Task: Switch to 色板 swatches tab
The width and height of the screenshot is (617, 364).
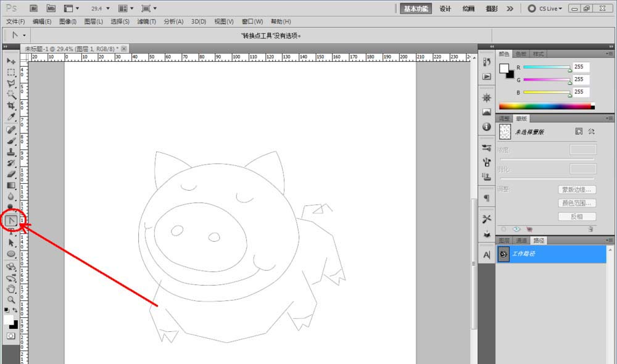Action: (521, 54)
